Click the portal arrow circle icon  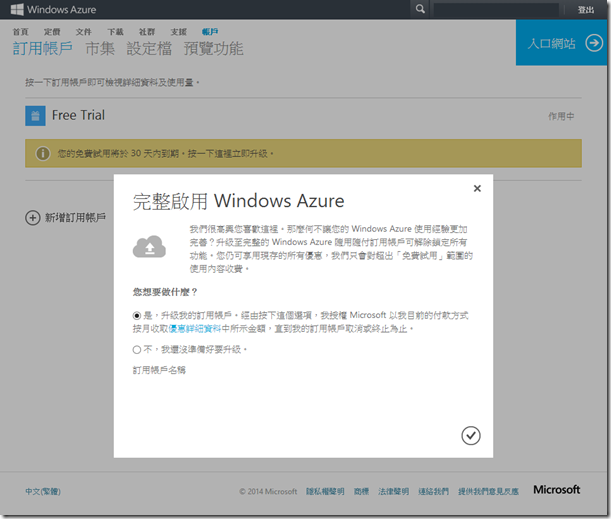(594, 43)
